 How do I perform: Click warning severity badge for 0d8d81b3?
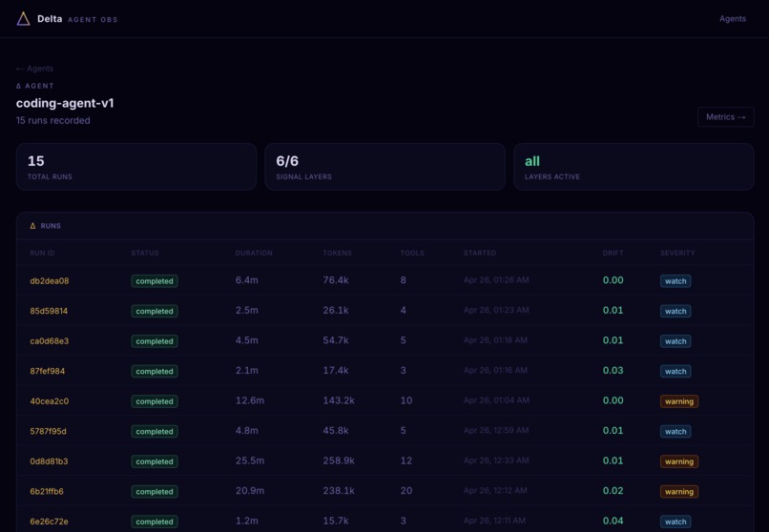679,461
